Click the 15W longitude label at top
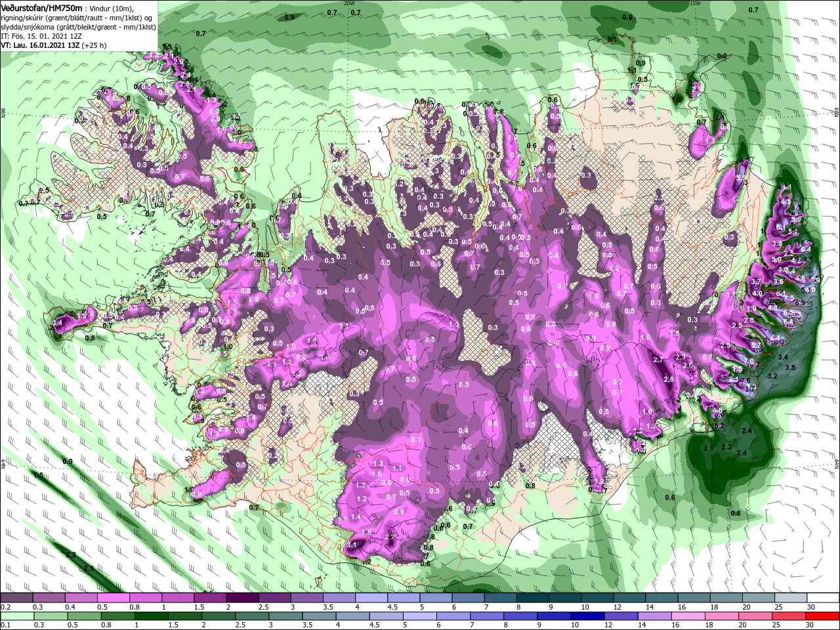This screenshot has width=840, height=630. [x=695, y=3]
